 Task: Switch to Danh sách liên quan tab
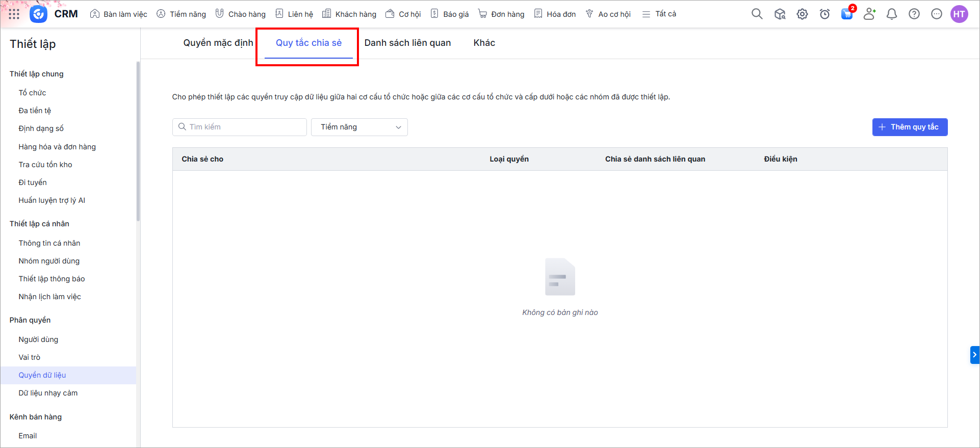pos(407,43)
